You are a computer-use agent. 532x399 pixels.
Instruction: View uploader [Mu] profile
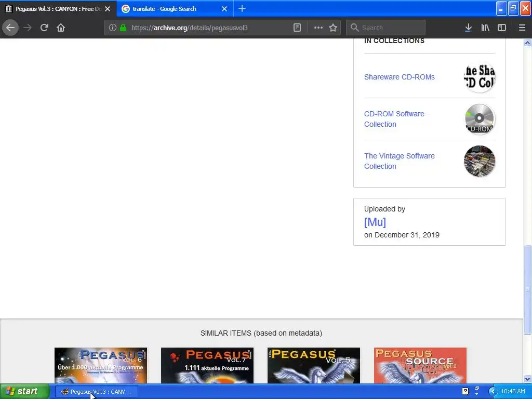tap(375, 222)
